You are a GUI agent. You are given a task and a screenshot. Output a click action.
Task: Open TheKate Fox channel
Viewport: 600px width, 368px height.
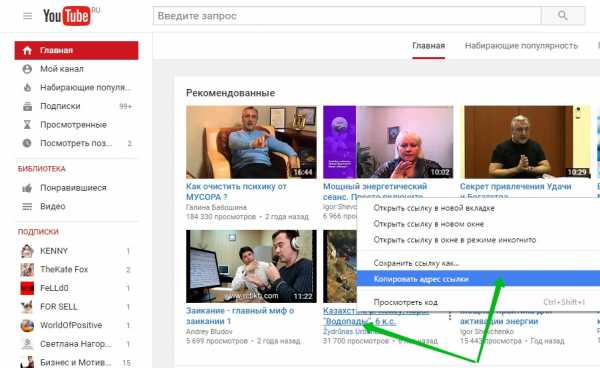coord(64,270)
